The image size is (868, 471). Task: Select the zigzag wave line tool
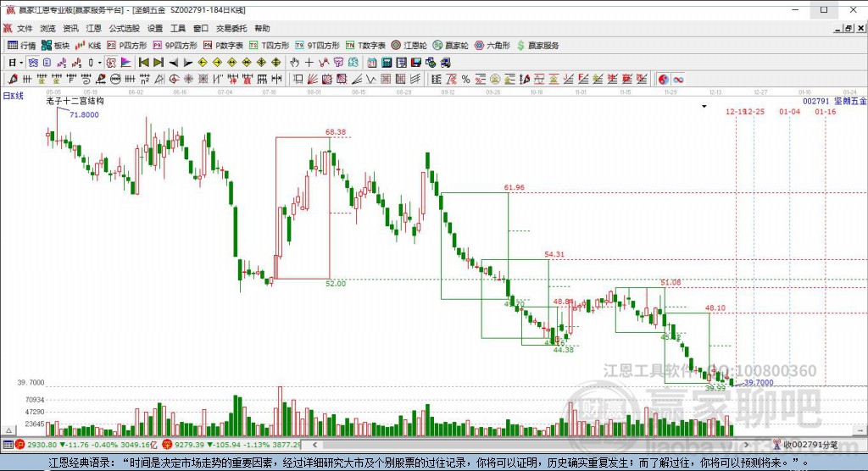point(371,79)
